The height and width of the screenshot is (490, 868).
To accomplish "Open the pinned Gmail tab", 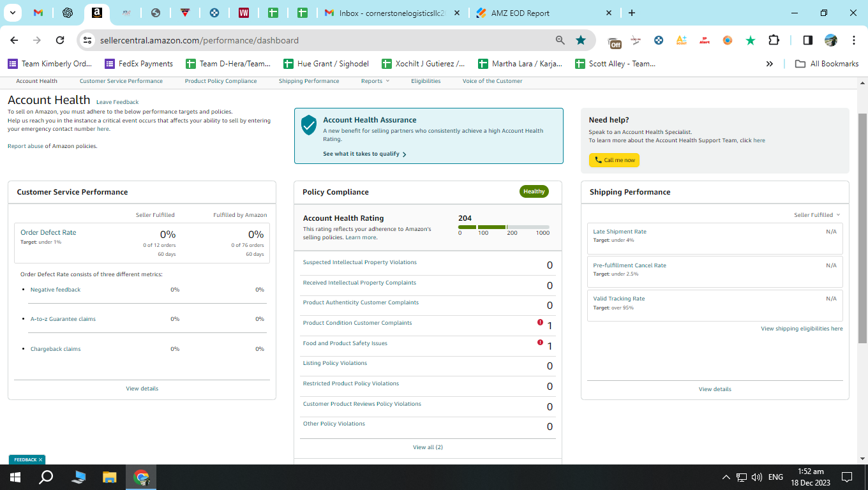I will [x=38, y=13].
